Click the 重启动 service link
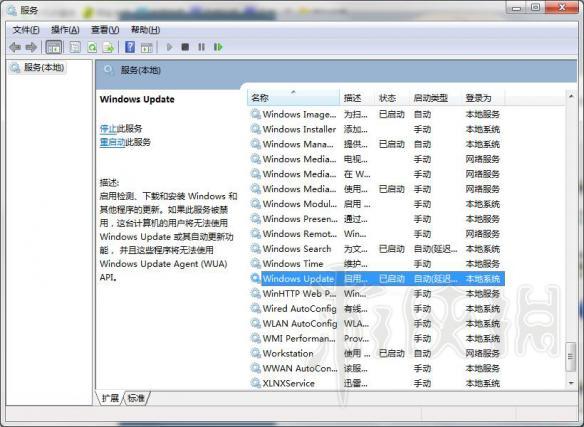The width and height of the screenshot is (584, 427). (112, 142)
